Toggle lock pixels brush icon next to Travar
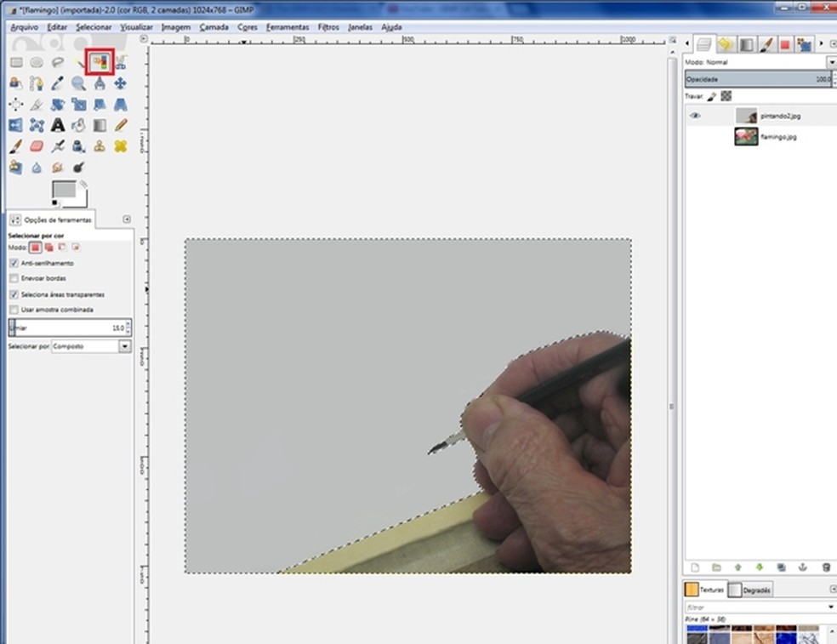This screenshot has width=837, height=644. 712,97
